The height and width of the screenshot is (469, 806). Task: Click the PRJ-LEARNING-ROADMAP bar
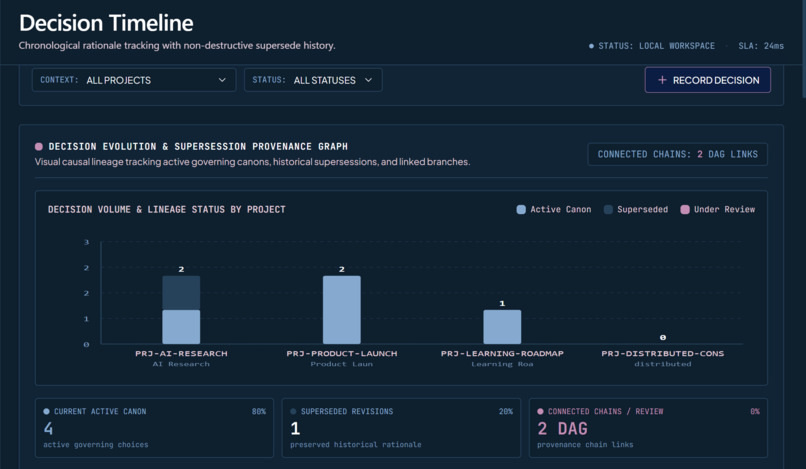click(x=502, y=327)
